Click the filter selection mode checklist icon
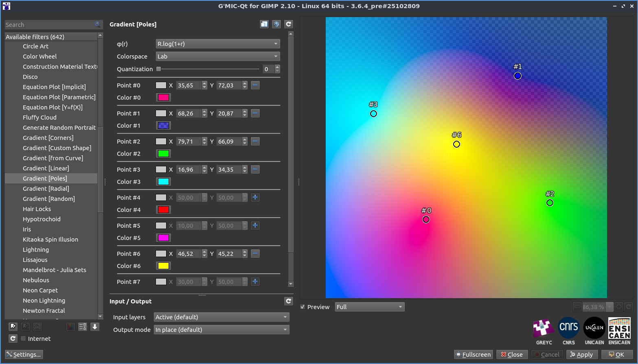The height and width of the screenshot is (364, 638). pos(83,327)
